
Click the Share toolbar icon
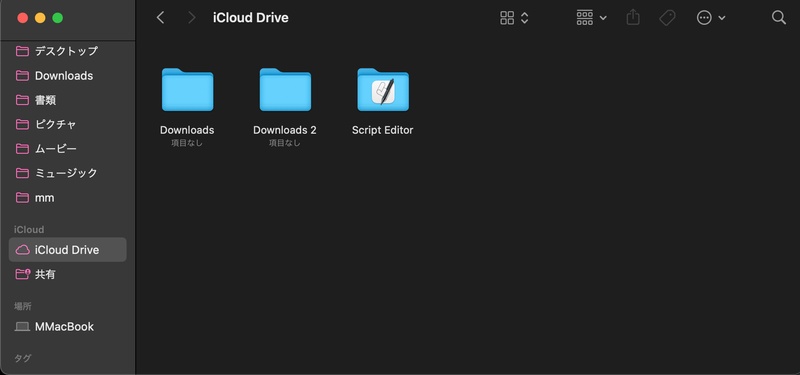click(633, 18)
